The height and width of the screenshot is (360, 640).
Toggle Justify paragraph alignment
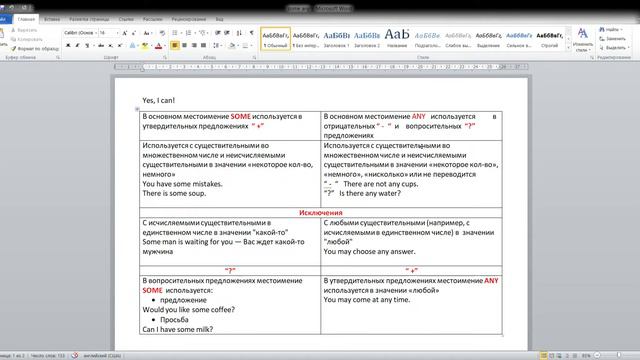[x=203, y=45]
